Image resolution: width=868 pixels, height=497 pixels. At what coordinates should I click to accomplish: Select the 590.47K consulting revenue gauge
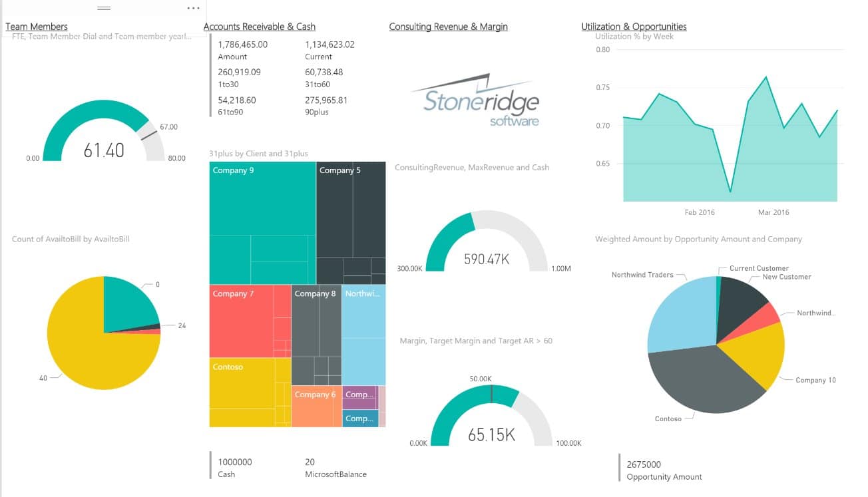click(x=487, y=241)
